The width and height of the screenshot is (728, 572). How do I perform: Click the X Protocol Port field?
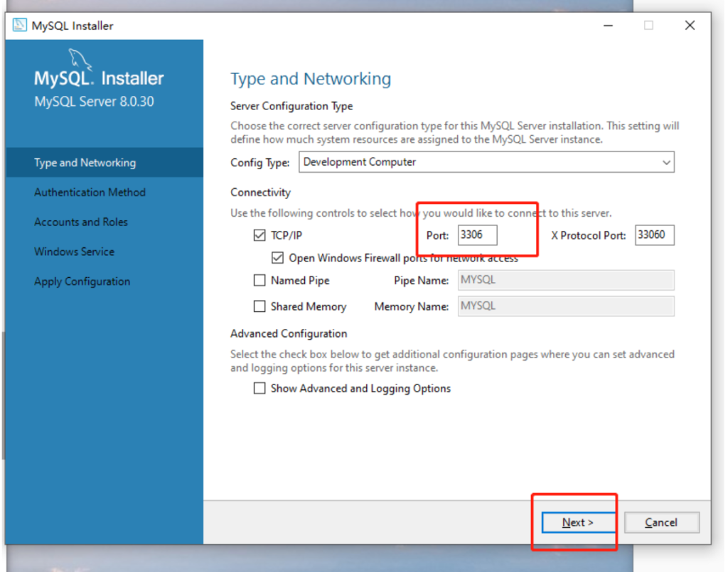coord(655,234)
